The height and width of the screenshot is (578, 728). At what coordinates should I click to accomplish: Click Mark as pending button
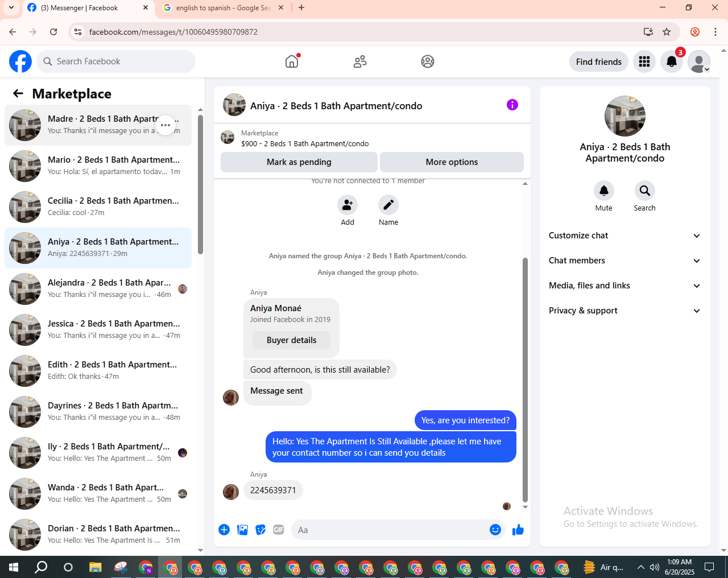[x=299, y=162]
